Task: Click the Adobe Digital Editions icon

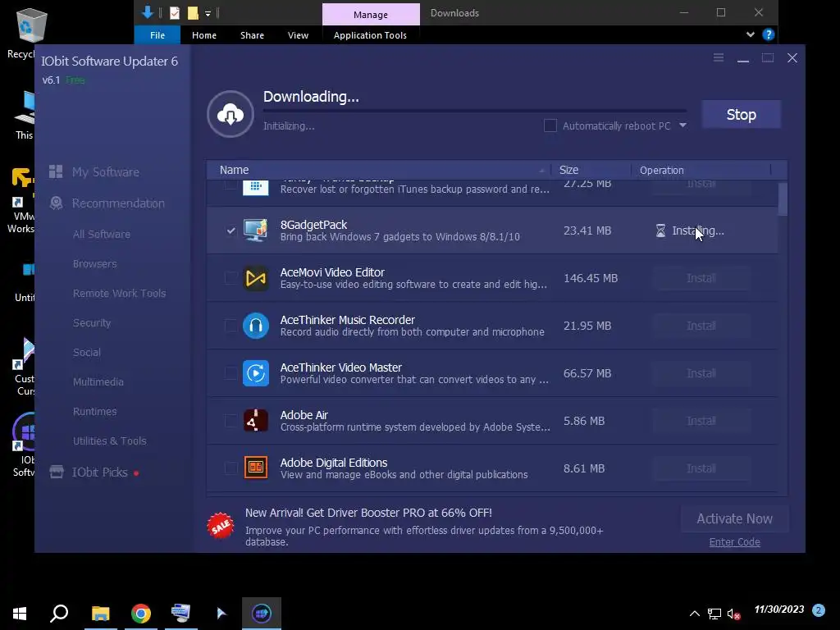Action: point(256,468)
